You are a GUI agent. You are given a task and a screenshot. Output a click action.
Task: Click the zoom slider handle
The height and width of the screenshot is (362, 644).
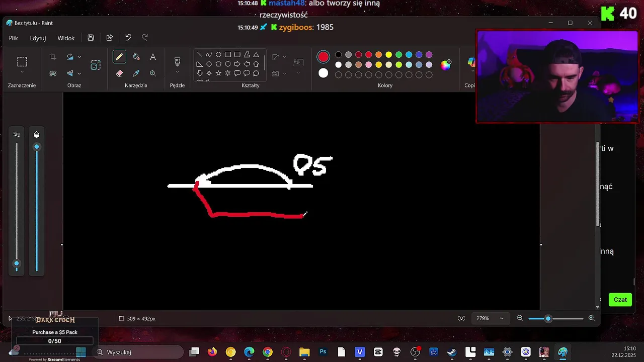[548, 318]
